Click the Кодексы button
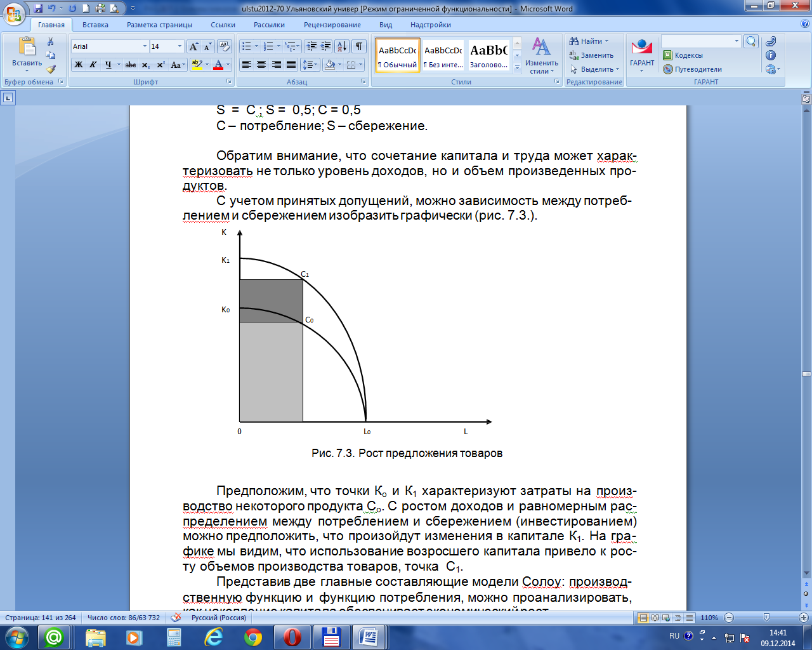 [683, 55]
